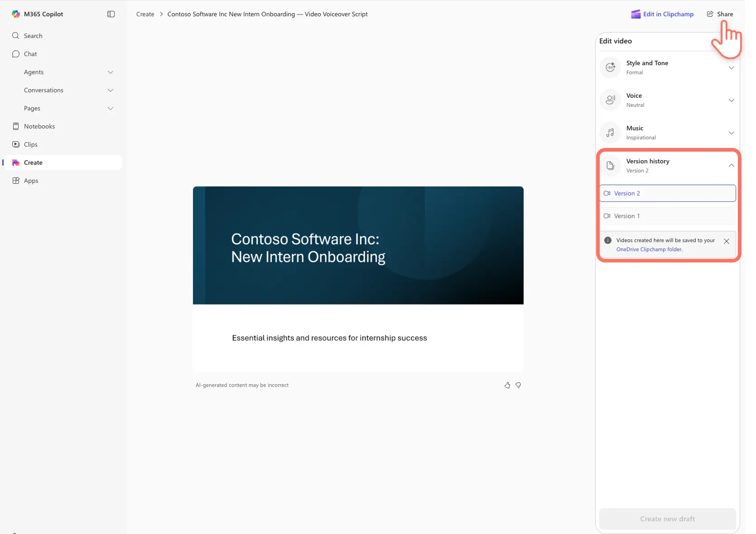
Task: Click the Music note icon
Action: (x=611, y=133)
